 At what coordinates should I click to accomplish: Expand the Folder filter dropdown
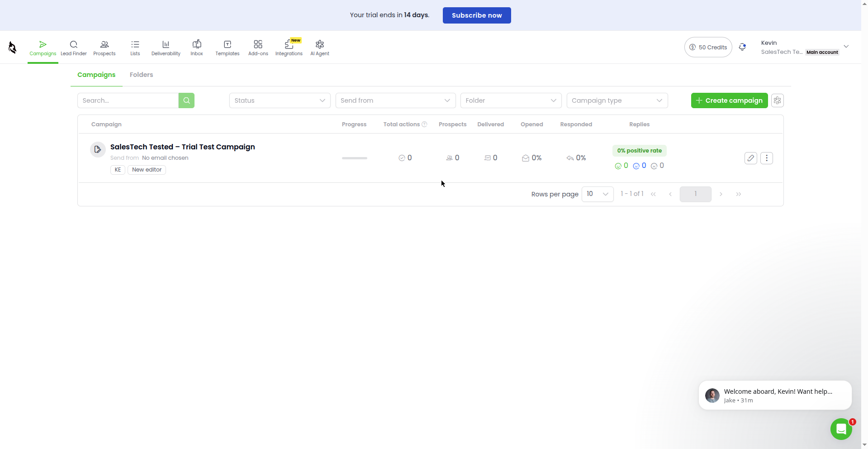[x=511, y=100]
